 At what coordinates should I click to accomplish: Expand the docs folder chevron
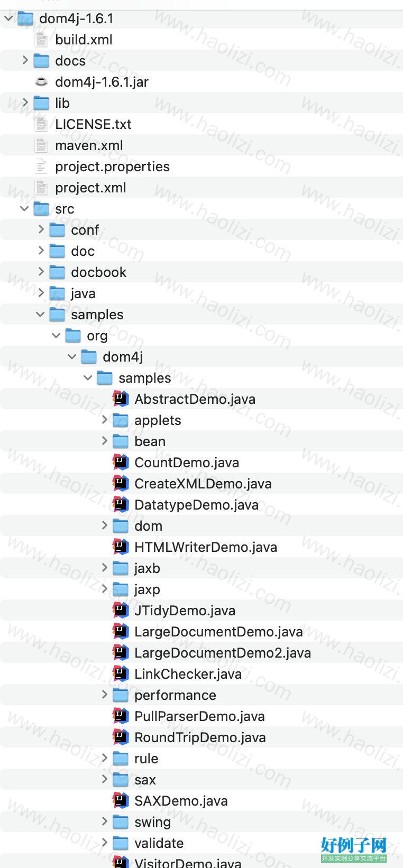25,60
